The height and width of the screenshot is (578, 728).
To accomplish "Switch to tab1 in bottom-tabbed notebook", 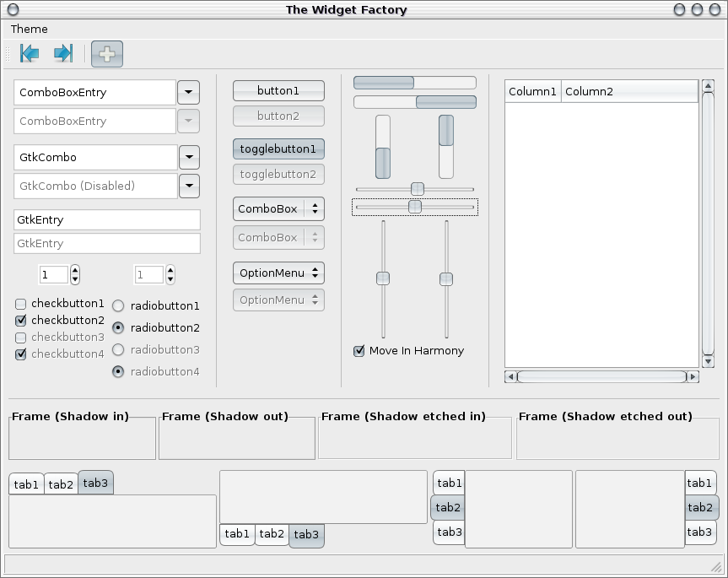I will tap(237, 534).
